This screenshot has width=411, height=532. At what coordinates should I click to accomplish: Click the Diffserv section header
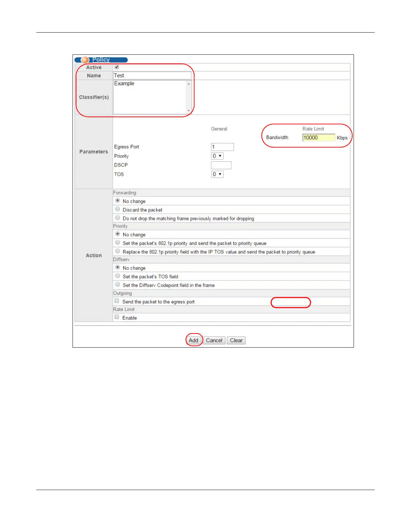point(121,260)
